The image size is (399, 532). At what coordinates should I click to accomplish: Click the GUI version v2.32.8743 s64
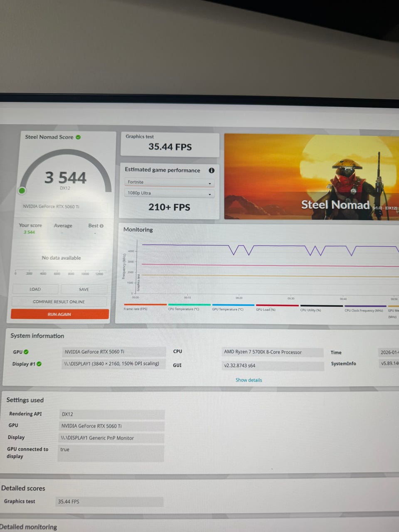(x=272, y=366)
